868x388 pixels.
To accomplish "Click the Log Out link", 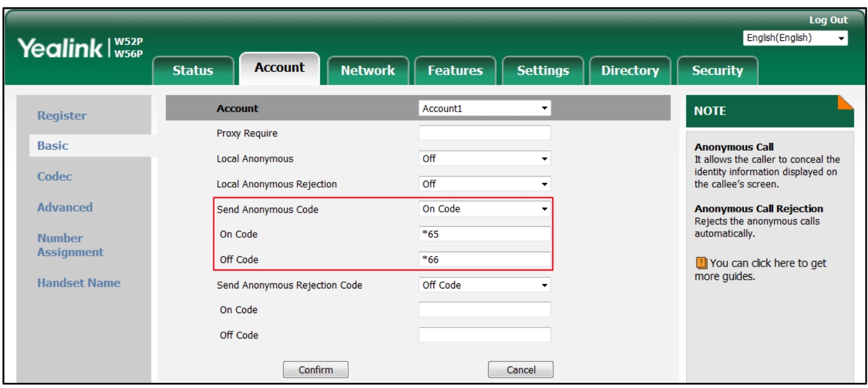I will click(828, 19).
